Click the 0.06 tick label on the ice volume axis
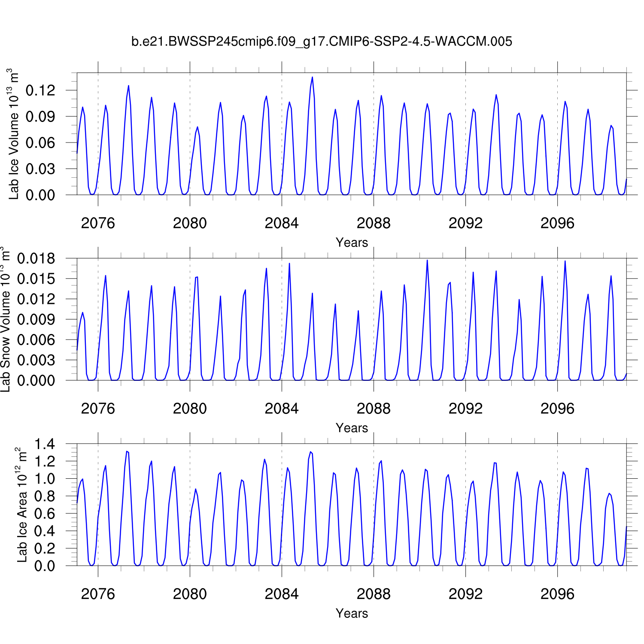This screenshot has width=644, height=644. pos(40,143)
